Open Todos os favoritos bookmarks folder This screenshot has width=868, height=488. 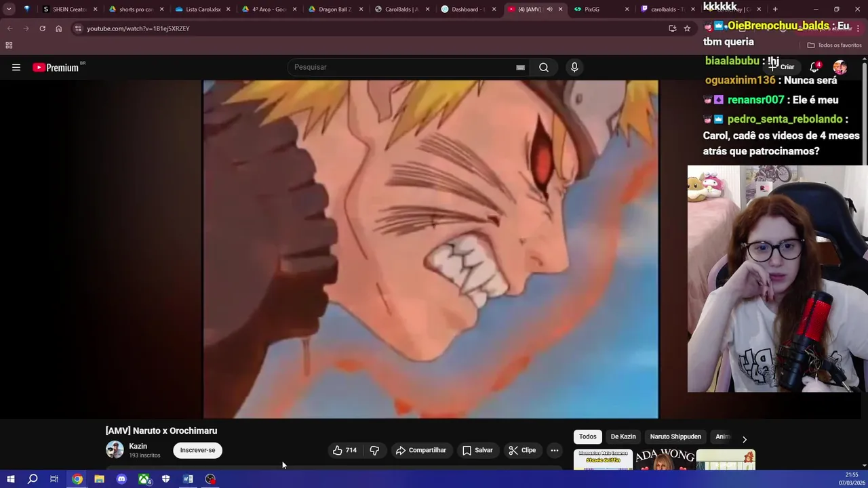pyautogui.click(x=834, y=45)
